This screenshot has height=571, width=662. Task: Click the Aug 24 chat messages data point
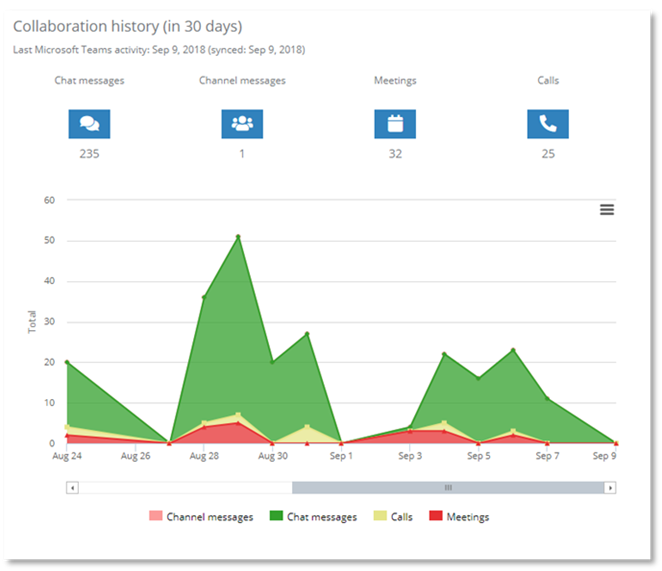point(67,363)
